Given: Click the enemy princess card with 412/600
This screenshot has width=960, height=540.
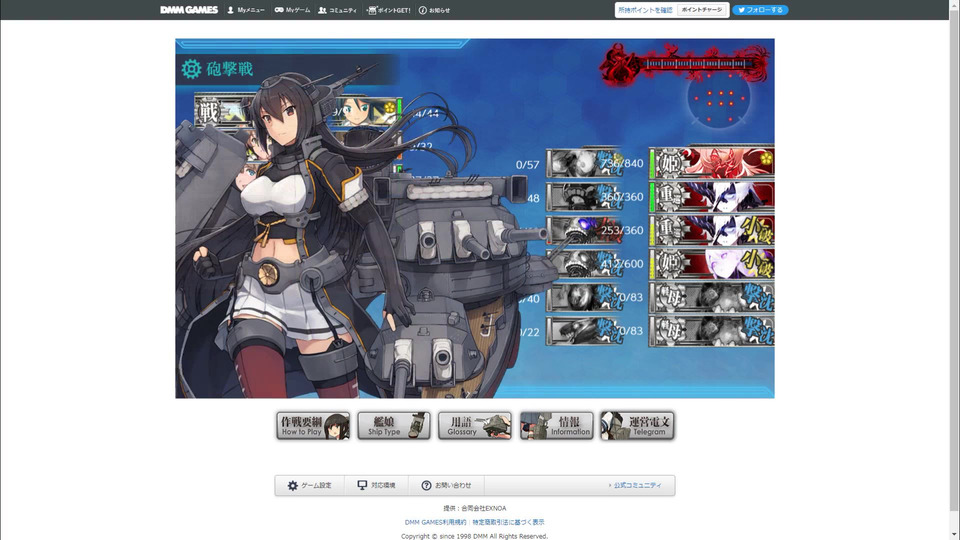Looking at the screenshot, I should tap(711, 264).
